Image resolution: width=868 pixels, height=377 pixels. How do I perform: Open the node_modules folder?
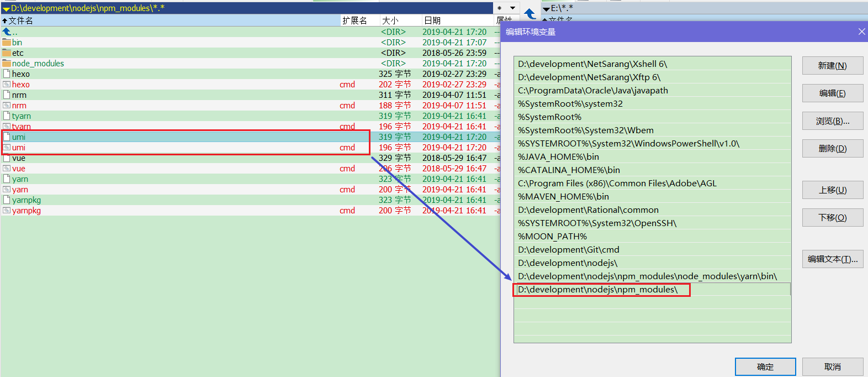click(x=38, y=64)
